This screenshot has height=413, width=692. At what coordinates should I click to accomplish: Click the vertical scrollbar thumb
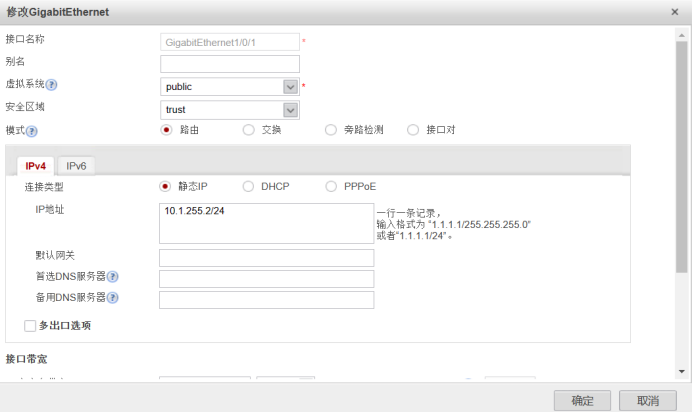[x=681, y=157]
